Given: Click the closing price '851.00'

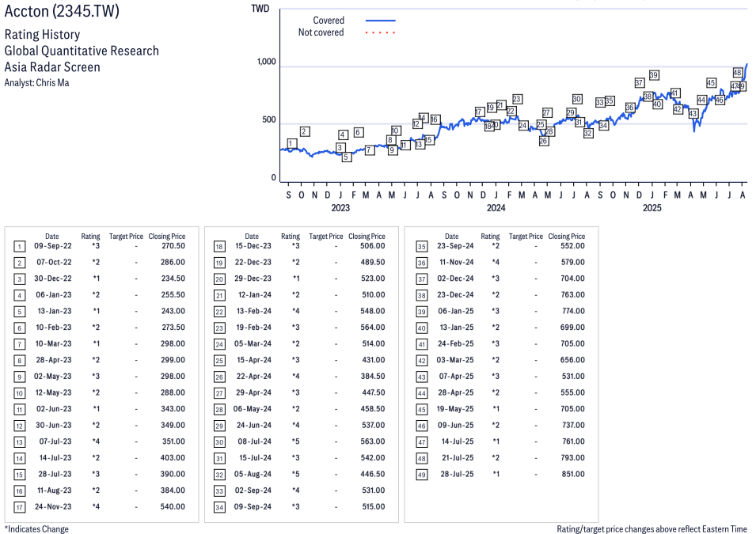Looking at the screenshot, I should 573,474.
